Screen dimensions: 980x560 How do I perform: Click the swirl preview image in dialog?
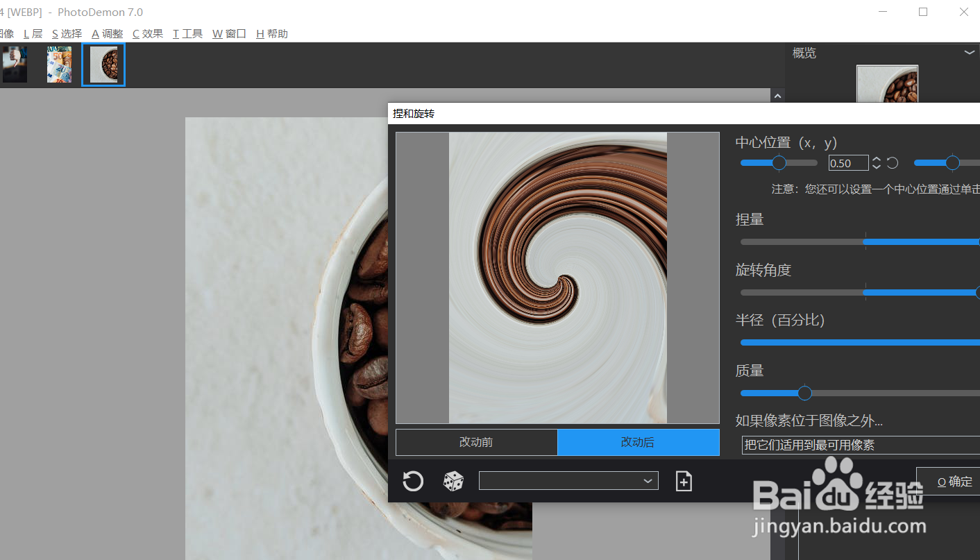click(x=558, y=278)
